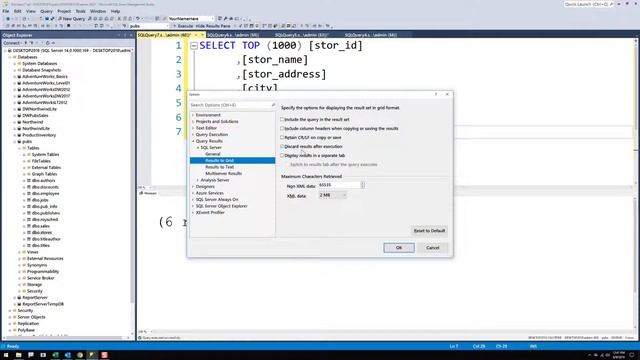Open the Edit menu
The height and width of the screenshot is (360, 640).
coord(18,11)
